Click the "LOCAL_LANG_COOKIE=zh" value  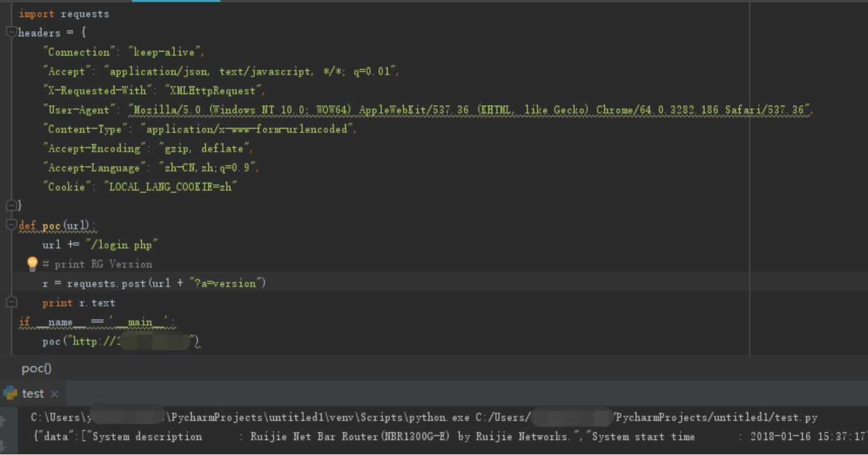[x=170, y=187]
